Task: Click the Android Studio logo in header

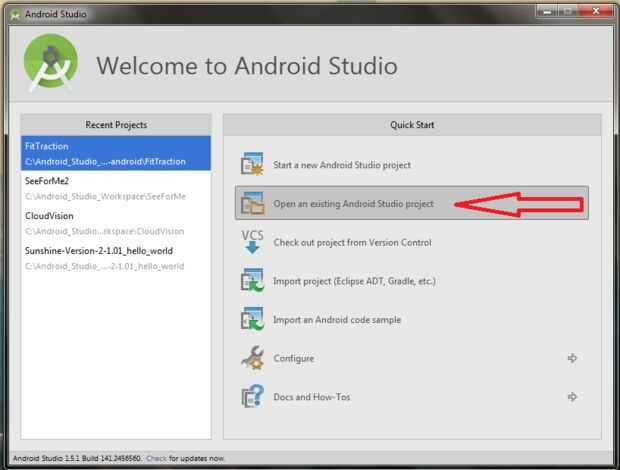Action: [x=51, y=63]
